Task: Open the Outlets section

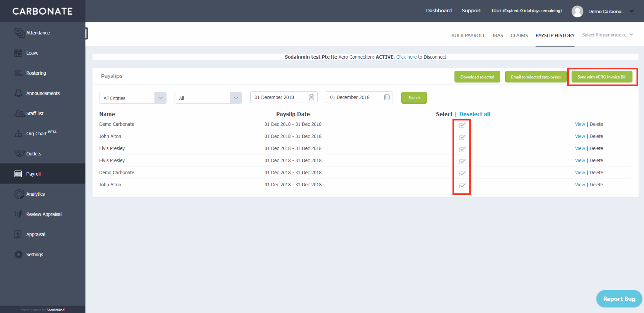Action: (x=34, y=154)
